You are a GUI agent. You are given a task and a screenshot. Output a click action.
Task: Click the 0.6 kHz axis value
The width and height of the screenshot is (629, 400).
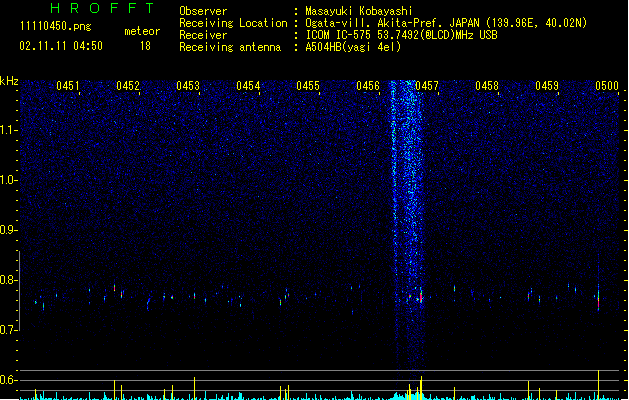8,380
